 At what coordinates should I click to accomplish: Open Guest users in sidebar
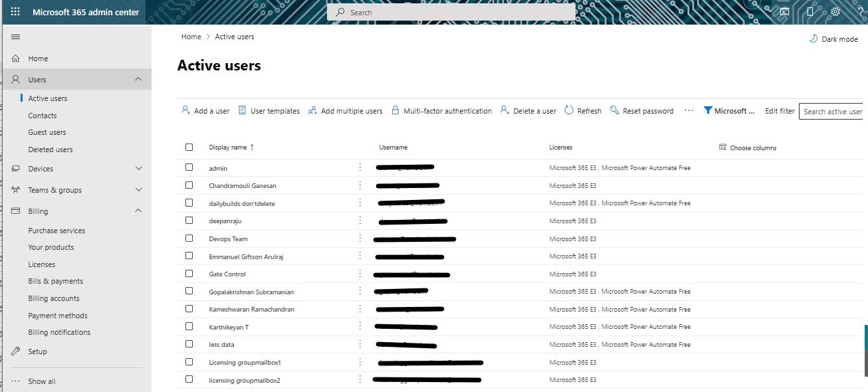pyautogui.click(x=47, y=132)
